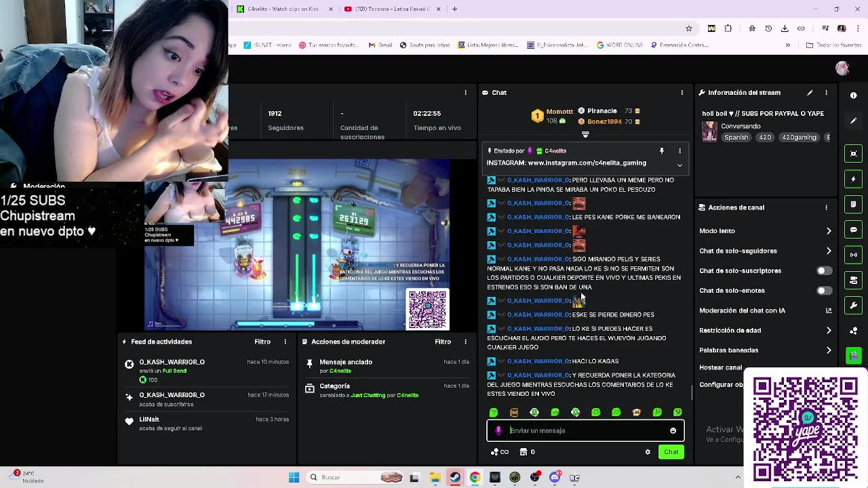Click the taskbar Buscar search box
Screen dimensions: 868x488
pos(356,477)
